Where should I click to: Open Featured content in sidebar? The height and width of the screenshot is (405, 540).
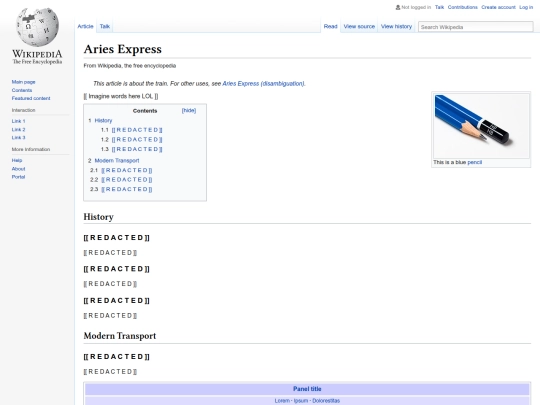tap(31, 98)
